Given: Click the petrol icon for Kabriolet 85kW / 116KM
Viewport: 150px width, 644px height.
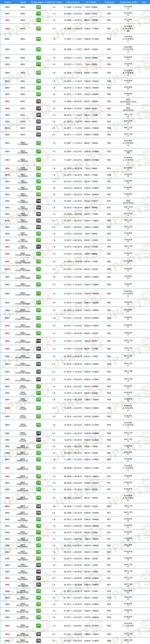Looking at the screenshot, I should click(38, 446).
